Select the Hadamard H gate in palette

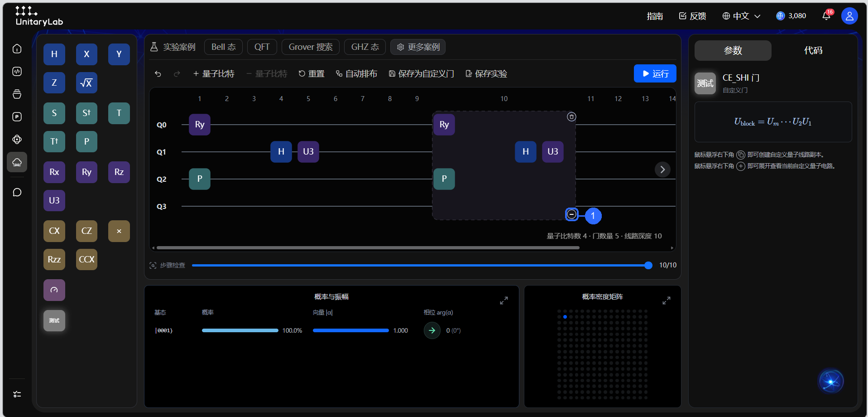(x=54, y=54)
